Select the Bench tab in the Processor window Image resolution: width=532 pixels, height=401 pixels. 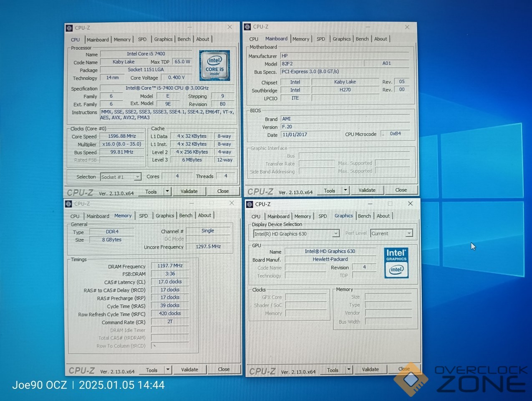(184, 39)
